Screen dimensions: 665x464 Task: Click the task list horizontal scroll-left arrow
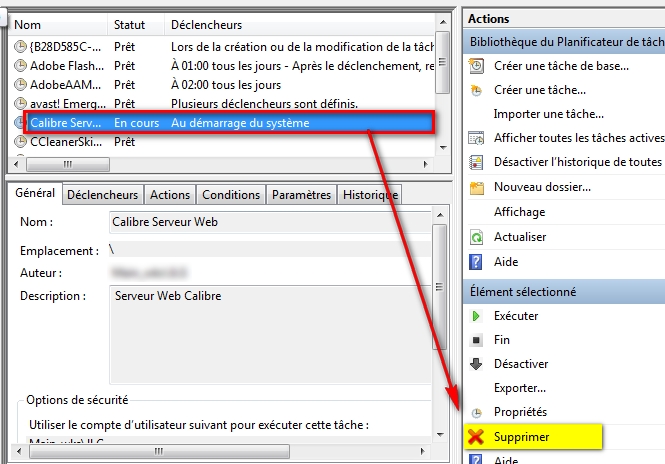17,164
